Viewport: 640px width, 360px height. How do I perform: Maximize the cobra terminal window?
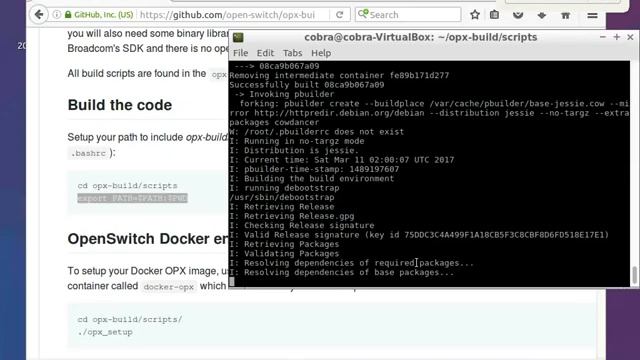point(616,37)
